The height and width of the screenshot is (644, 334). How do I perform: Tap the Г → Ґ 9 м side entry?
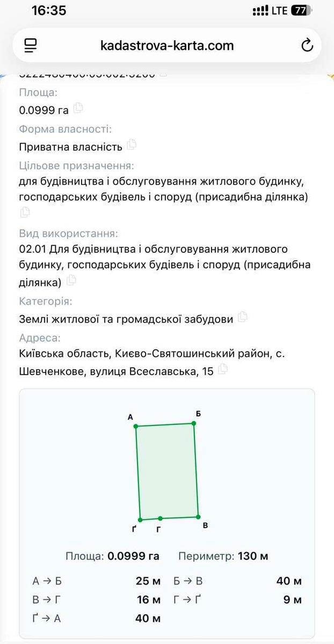(238, 599)
